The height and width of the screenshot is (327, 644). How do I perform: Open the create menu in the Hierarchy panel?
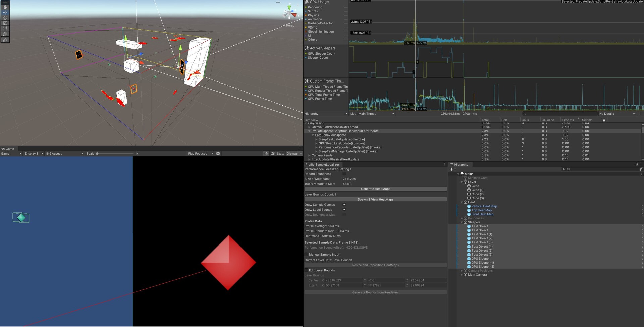coord(451,169)
